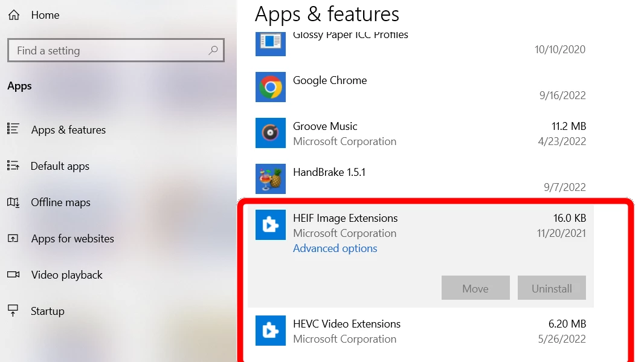Click the Offline maps icon

tap(13, 202)
